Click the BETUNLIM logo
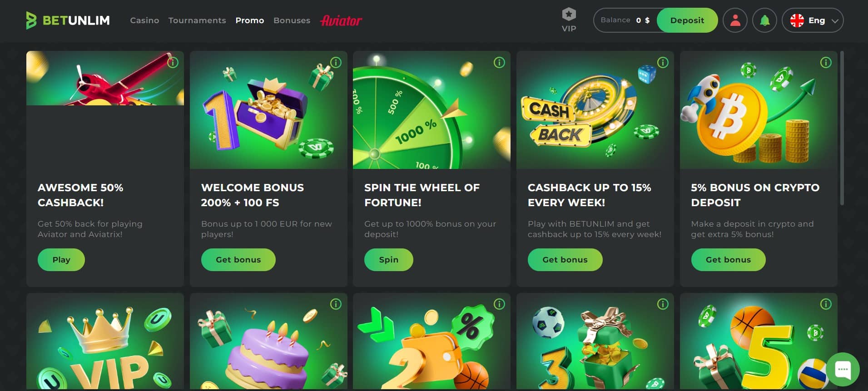Screen dimensions: 868x391 pos(68,20)
